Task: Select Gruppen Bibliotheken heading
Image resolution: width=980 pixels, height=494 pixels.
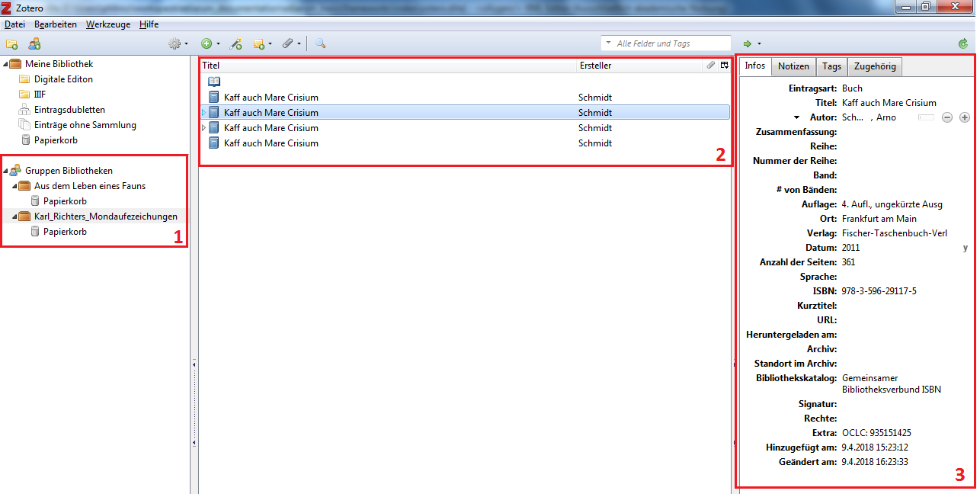Action: [x=69, y=171]
